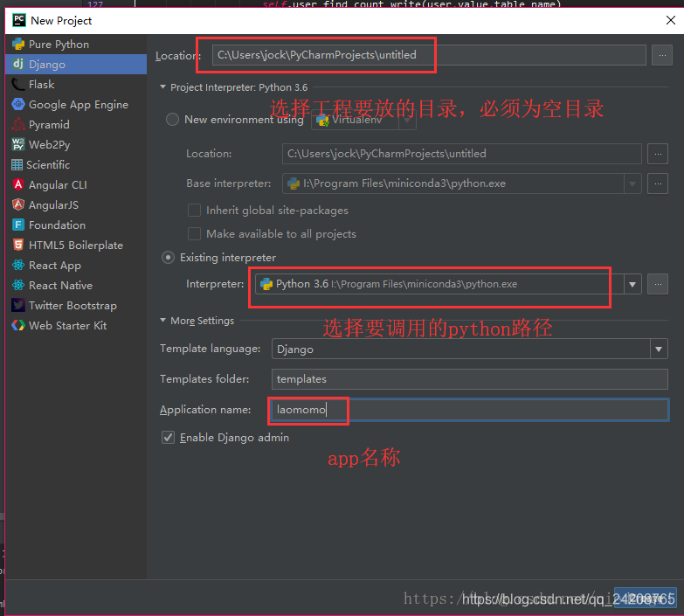This screenshot has height=616, width=684.
Task: Close the New Project dialog
Action: (x=671, y=20)
